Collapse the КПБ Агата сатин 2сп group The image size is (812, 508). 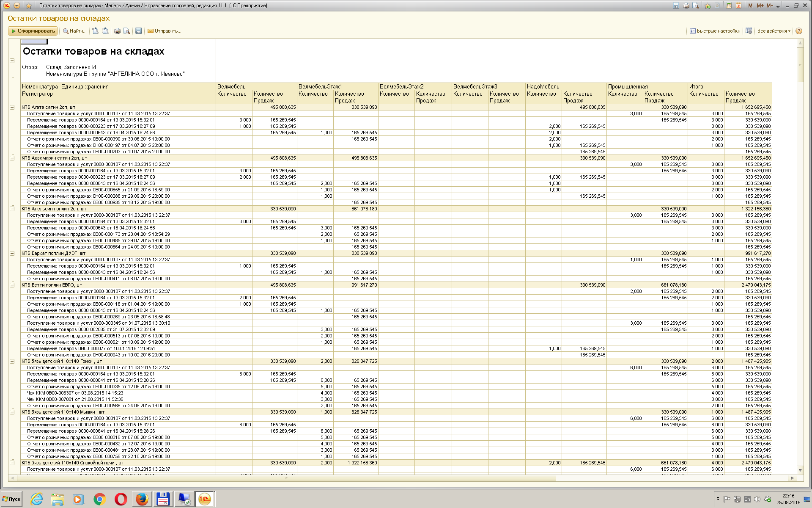(x=12, y=107)
